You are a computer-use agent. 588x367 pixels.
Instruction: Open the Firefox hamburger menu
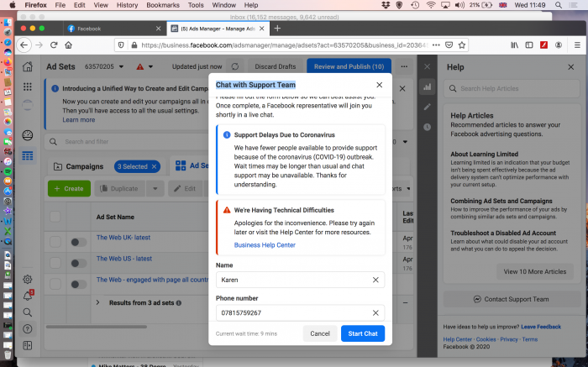(x=577, y=45)
